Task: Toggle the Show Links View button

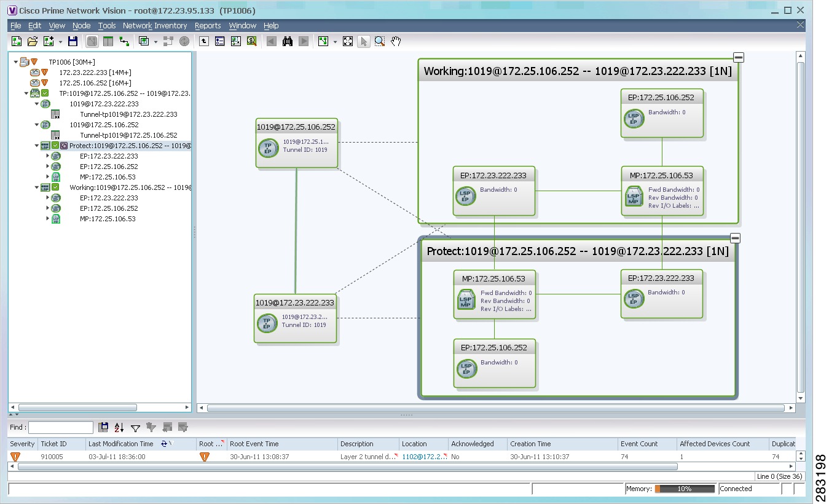Action: [124, 41]
